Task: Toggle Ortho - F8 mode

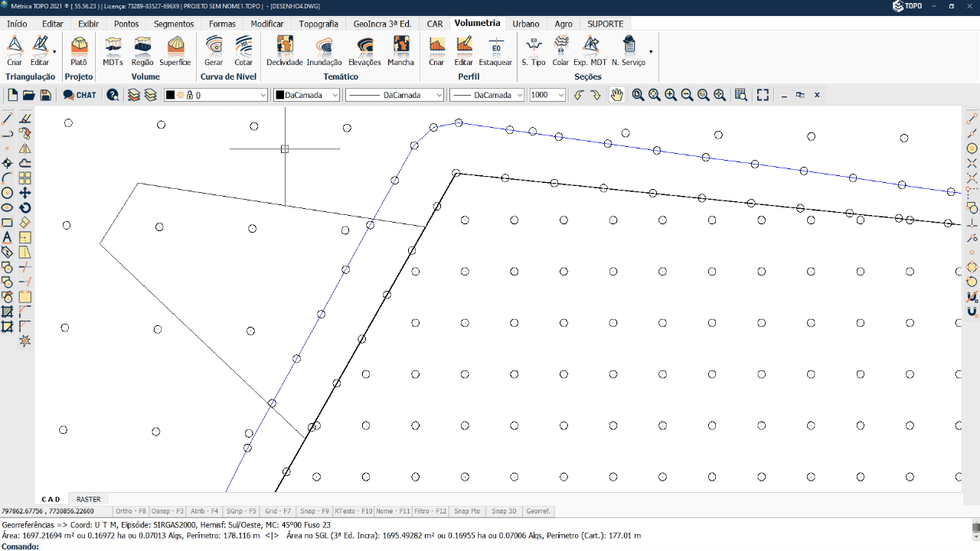Action: tap(131, 511)
